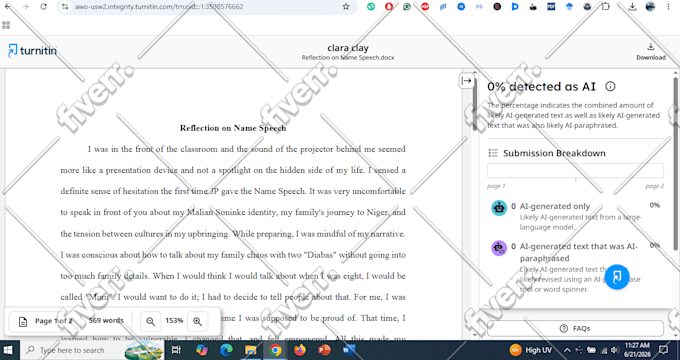The width and height of the screenshot is (680, 360).
Task: Click the Submission Breakdown heading
Action: (554, 153)
